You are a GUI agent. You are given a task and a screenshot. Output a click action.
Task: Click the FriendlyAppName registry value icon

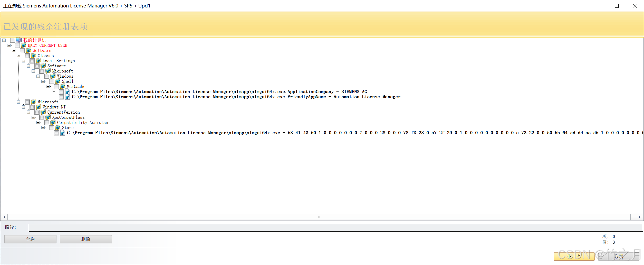point(68,97)
